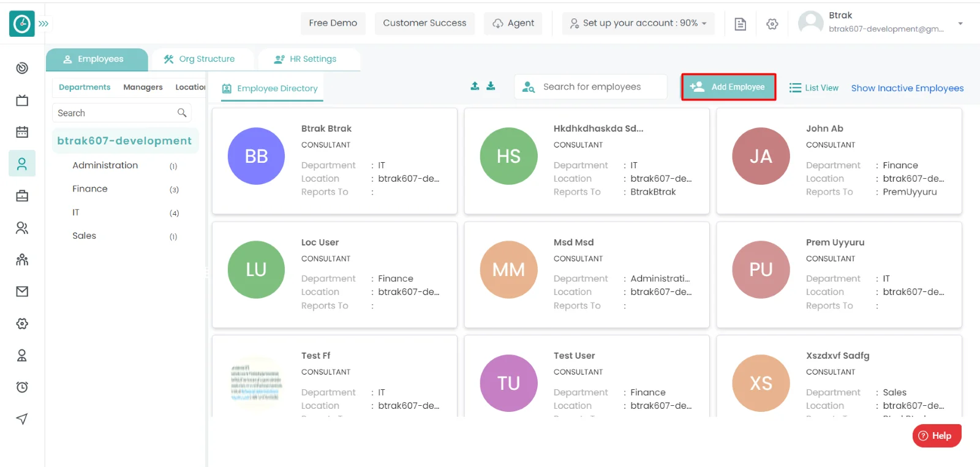Open the briefcase icon in sidebar
This screenshot has width=980, height=467.
tap(22, 196)
